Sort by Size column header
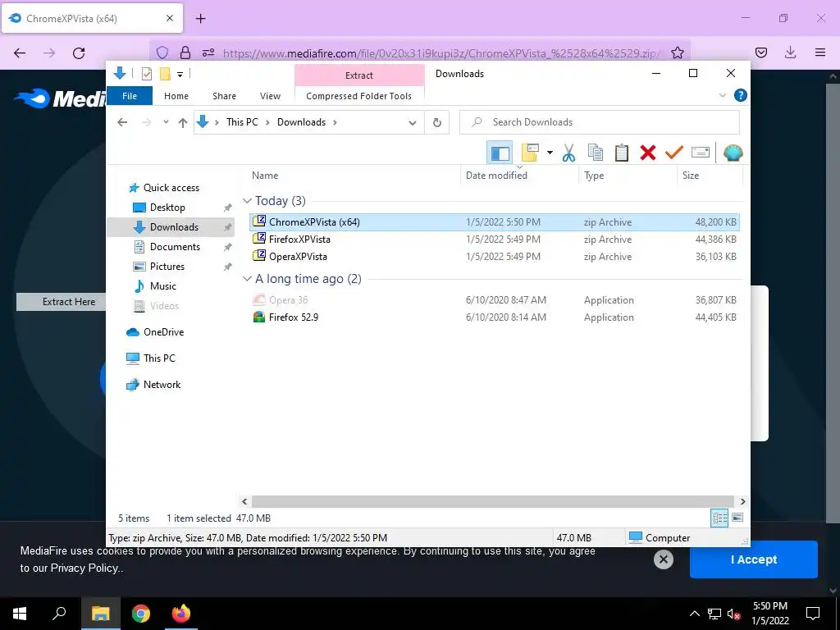The image size is (840, 630). pyautogui.click(x=691, y=176)
